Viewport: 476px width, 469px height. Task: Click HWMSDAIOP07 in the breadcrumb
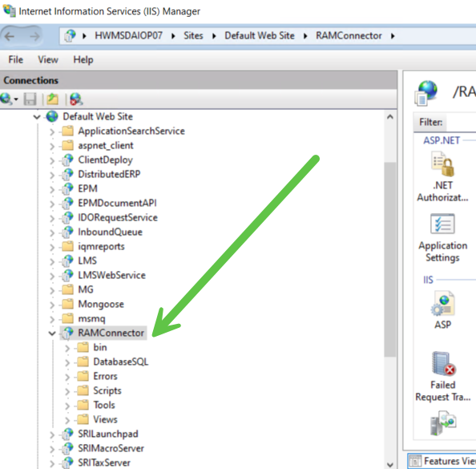point(128,35)
